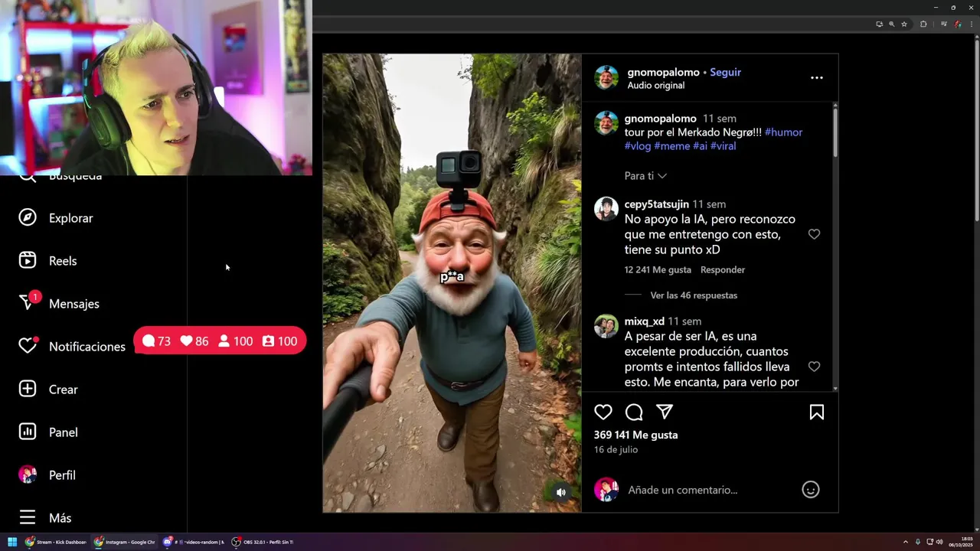Image resolution: width=980 pixels, height=551 pixels.
Task: Share the post with paper plane icon
Action: (x=665, y=412)
